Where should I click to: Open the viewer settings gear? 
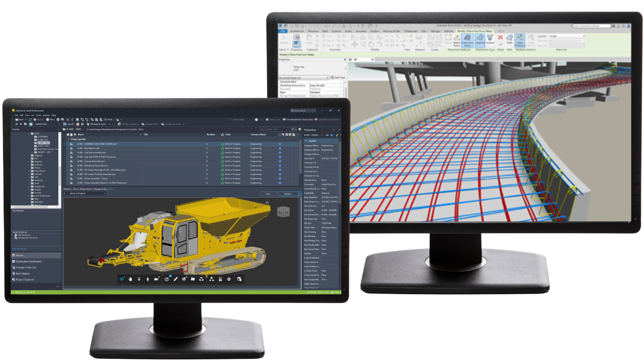pyautogui.click(x=229, y=279)
